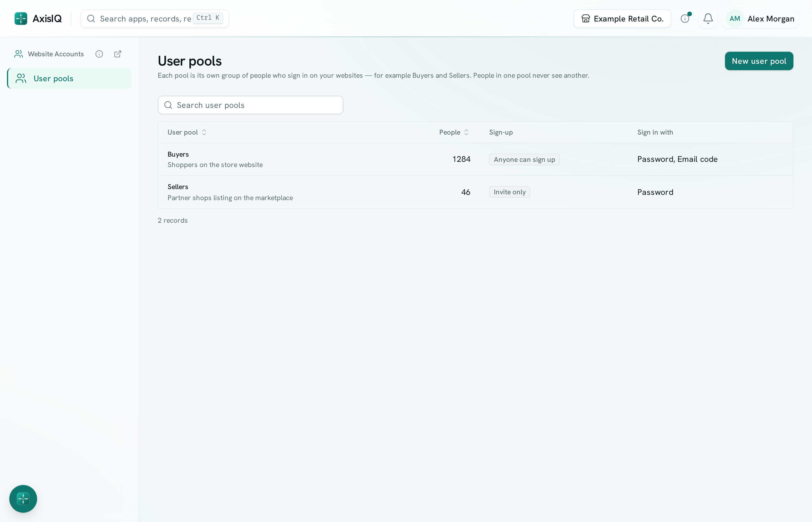Click the AxisIQ brand name
The image size is (812, 522).
(x=47, y=19)
